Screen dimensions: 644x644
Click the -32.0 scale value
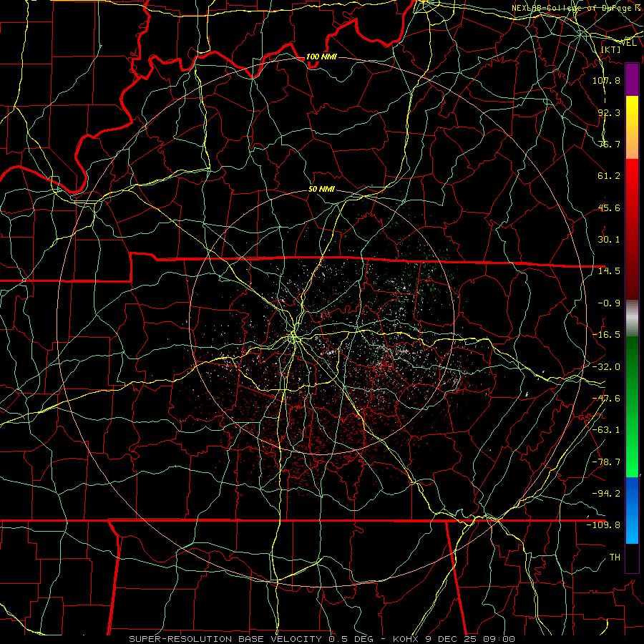click(606, 367)
